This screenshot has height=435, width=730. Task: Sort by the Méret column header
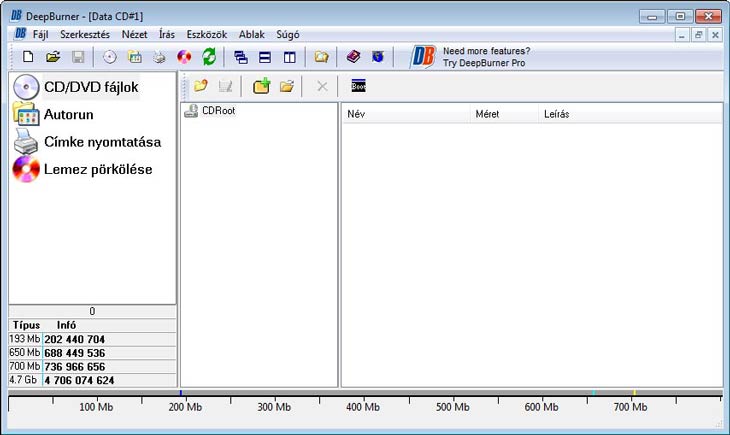tap(504, 114)
